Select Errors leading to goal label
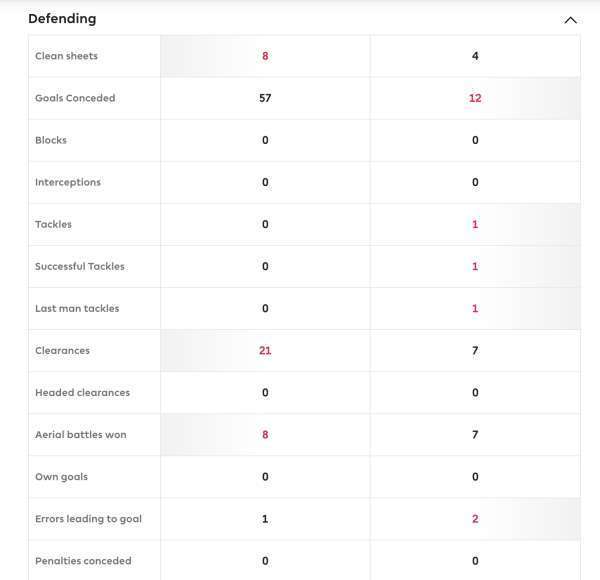Image resolution: width=600 pixels, height=580 pixels. 88,518
